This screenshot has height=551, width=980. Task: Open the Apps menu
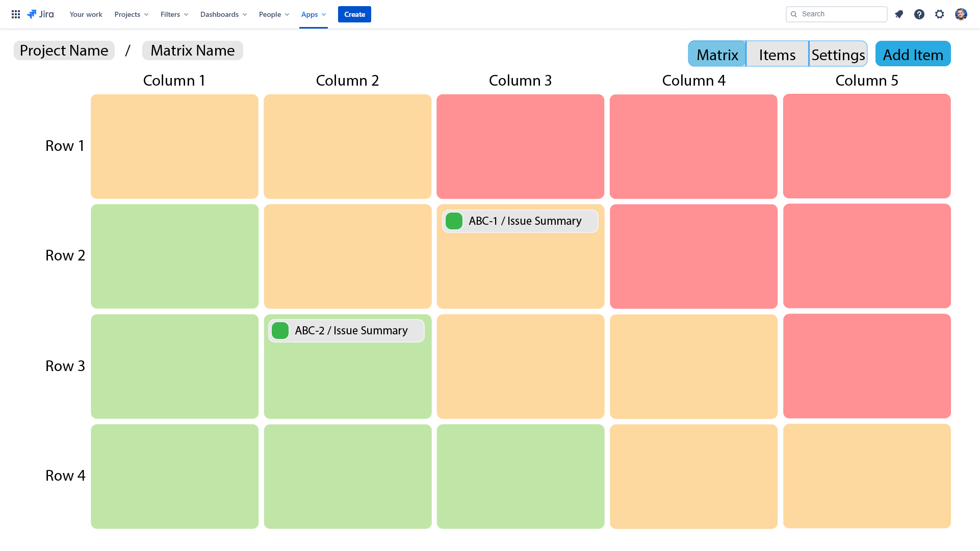tap(313, 14)
